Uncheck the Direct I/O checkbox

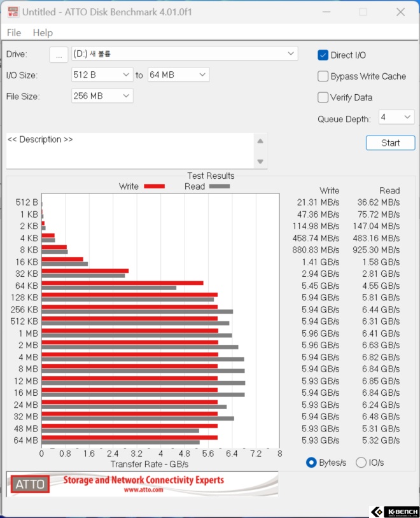[x=323, y=55]
